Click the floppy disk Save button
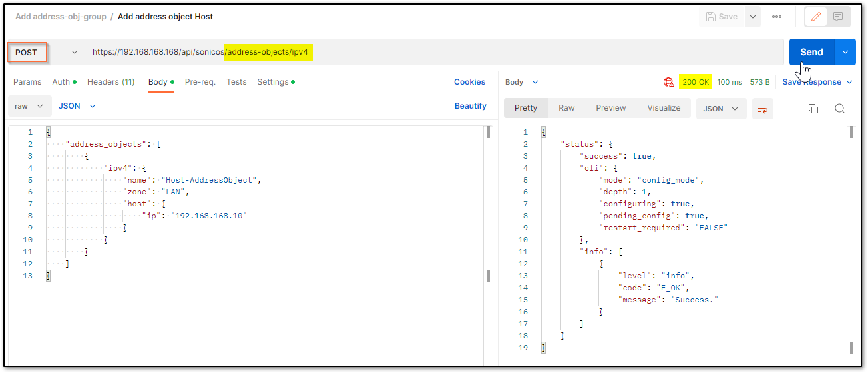This screenshot has height=373, width=868. point(722,17)
